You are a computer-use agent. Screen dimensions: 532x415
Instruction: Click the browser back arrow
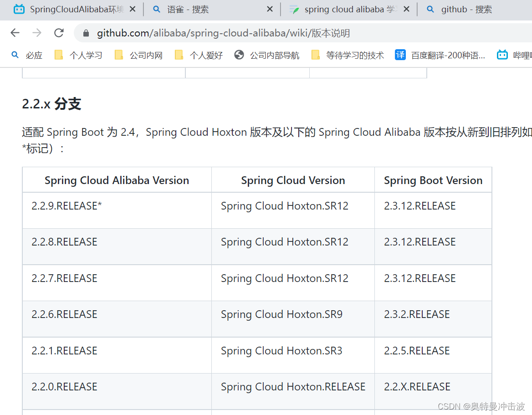tap(15, 33)
